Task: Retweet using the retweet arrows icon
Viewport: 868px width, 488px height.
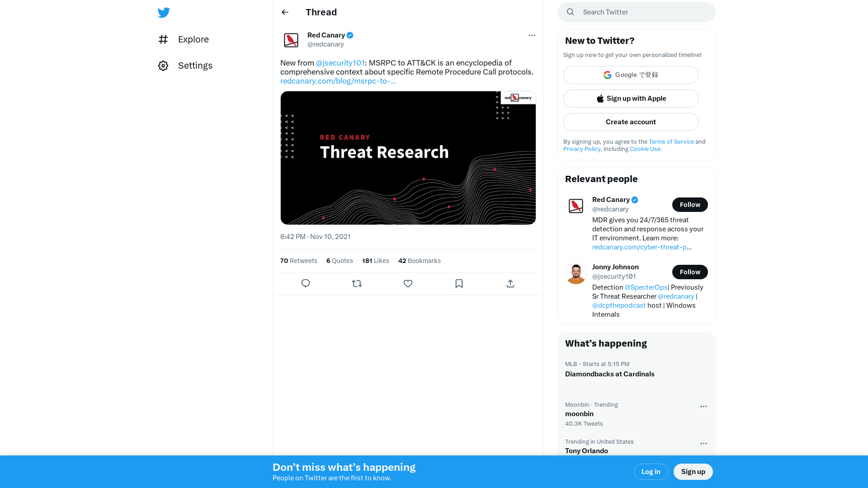Action: point(357,283)
